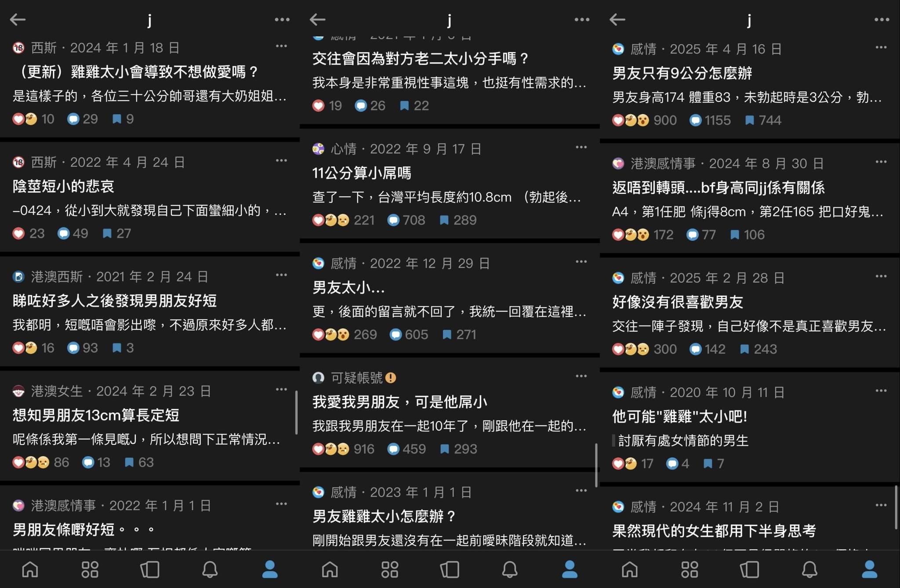The width and height of the screenshot is (900, 588).
Task: Like the post dated 2022 年 4 月 24 日
Action: coord(18,234)
